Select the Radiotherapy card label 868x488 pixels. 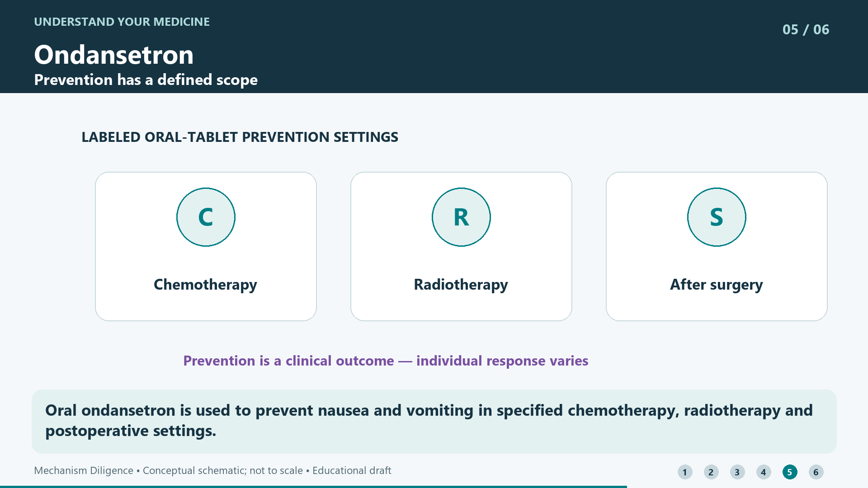[x=461, y=285]
